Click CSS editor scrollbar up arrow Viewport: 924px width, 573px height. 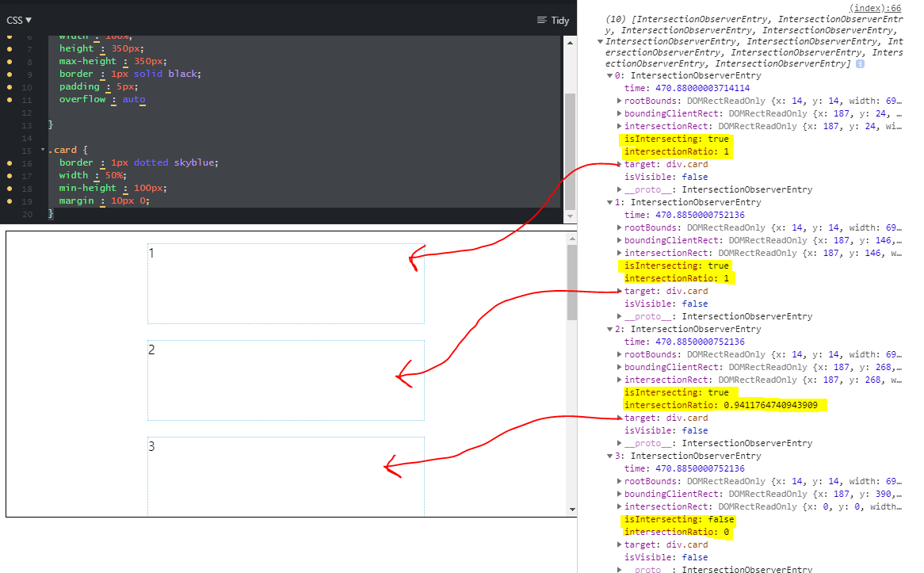click(570, 43)
